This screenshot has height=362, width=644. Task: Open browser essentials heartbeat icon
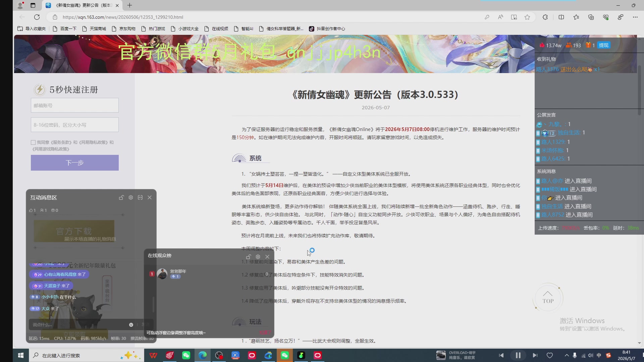click(x=606, y=17)
